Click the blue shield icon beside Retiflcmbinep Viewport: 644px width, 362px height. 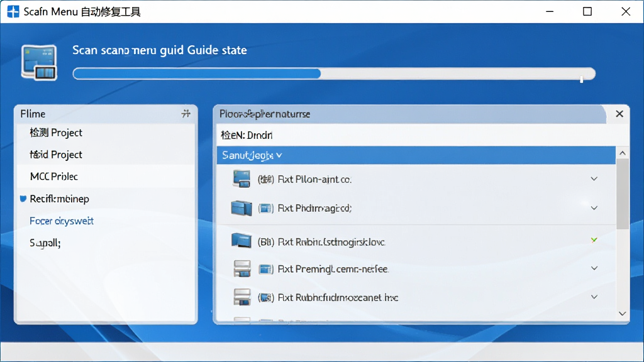[x=23, y=199]
